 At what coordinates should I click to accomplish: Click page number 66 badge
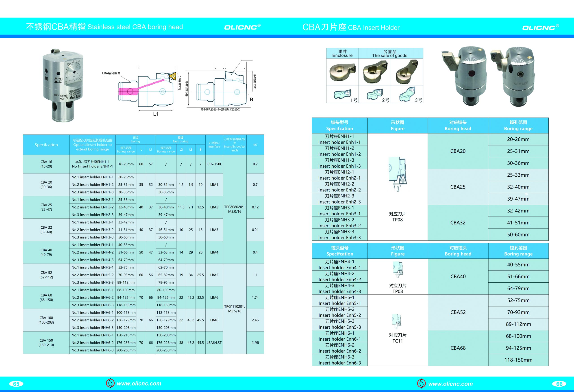[x=559, y=384]
